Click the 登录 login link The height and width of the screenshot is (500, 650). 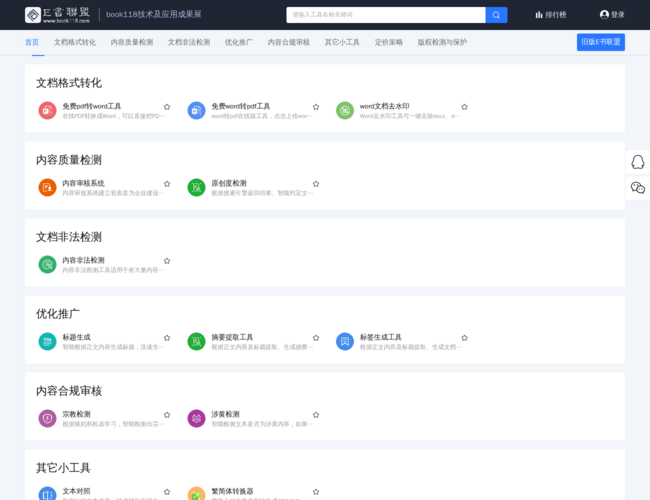[618, 15]
